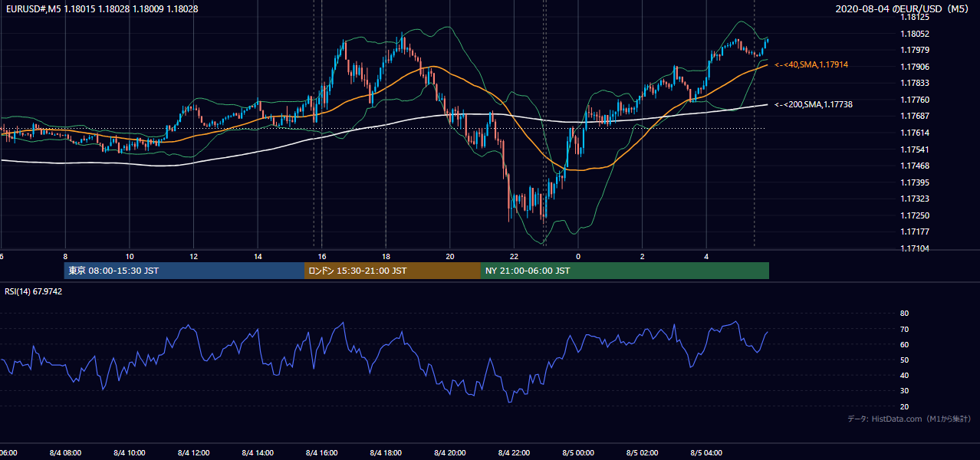Click price axis label 1.17395
Image resolution: width=980 pixels, height=460 pixels.
(x=916, y=182)
